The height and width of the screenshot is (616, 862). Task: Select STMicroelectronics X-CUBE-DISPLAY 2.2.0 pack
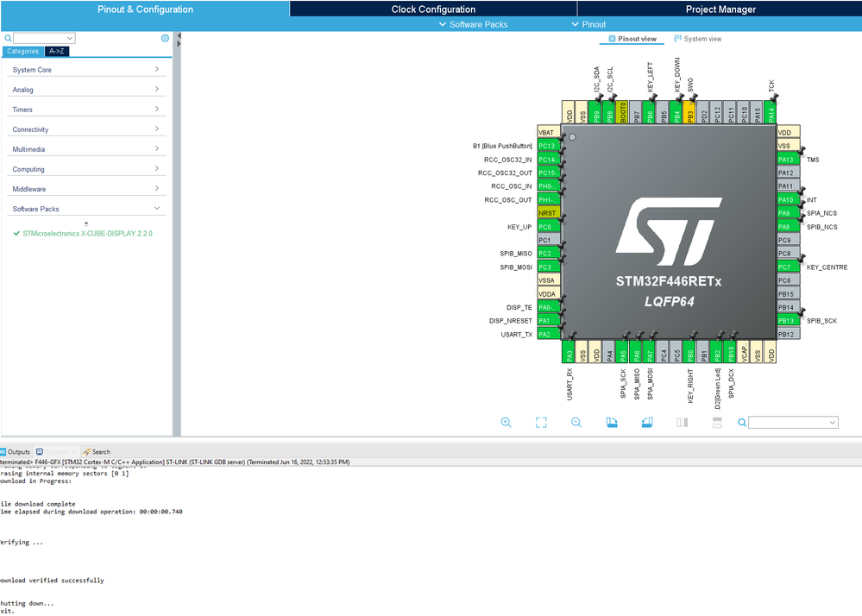[87, 234]
